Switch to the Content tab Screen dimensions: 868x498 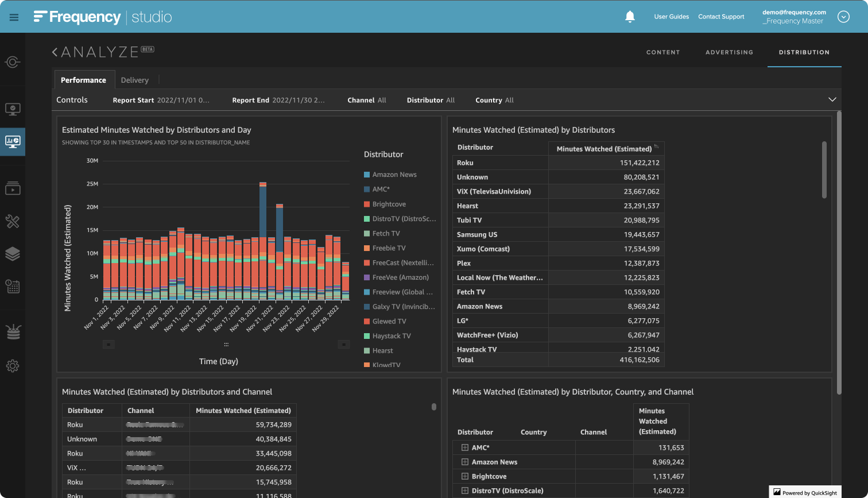pyautogui.click(x=663, y=52)
